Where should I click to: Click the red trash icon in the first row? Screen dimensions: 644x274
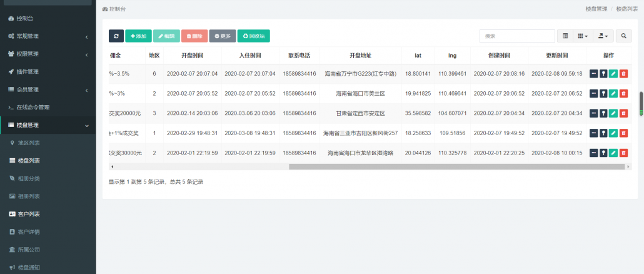coord(624,74)
